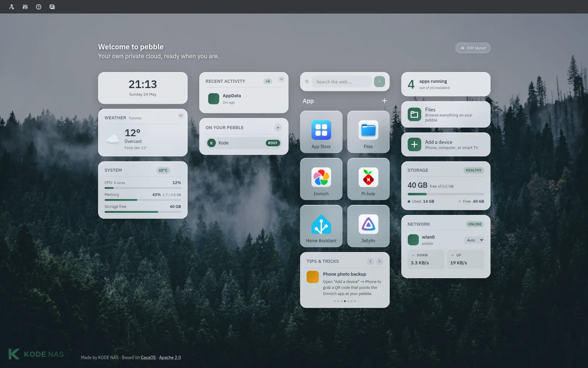Viewport: 588px width, 368px height.
Task: Click the HEALTHY storage status badge
Action: click(473, 170)
